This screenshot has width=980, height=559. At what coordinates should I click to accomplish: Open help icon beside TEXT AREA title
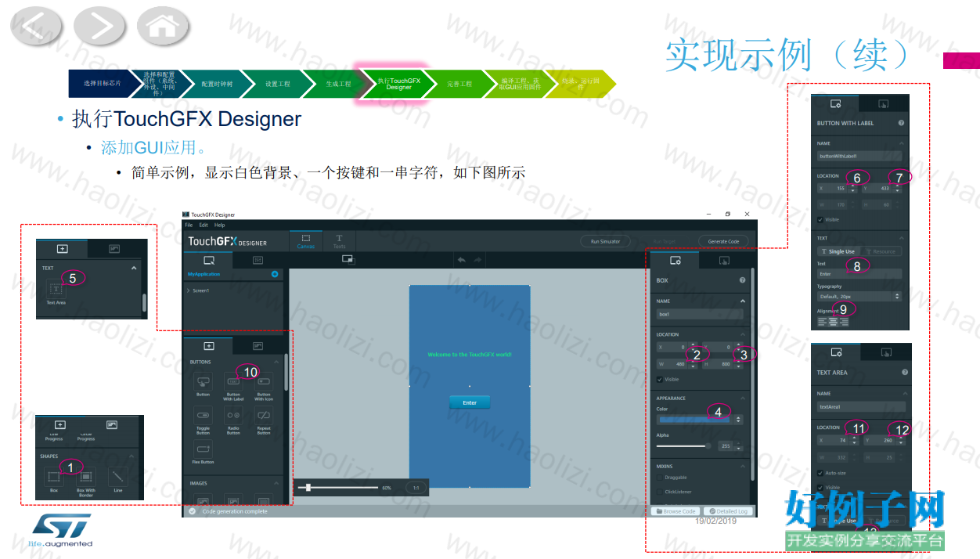tap(905, 373)
